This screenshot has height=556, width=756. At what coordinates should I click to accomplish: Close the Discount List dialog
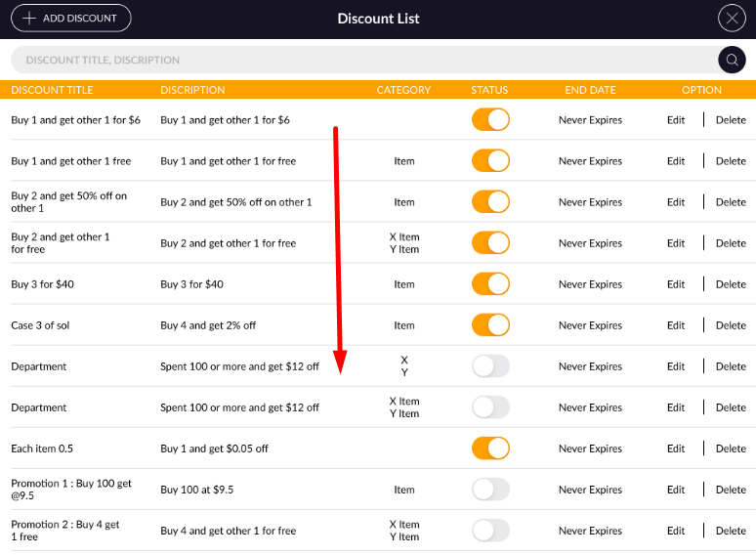[x=732, y=19]
